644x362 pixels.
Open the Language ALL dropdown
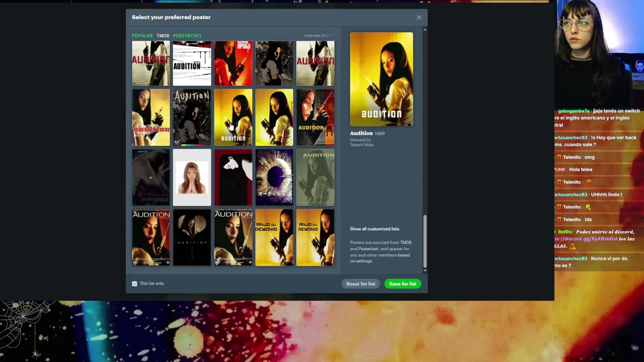[x=318, y=36]
